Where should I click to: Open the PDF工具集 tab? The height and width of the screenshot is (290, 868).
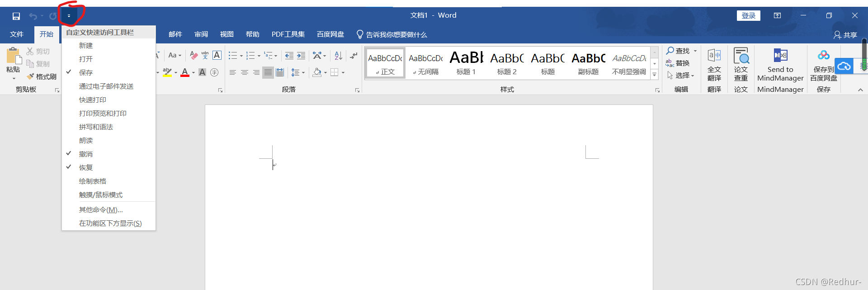click(x=288, y=34)
